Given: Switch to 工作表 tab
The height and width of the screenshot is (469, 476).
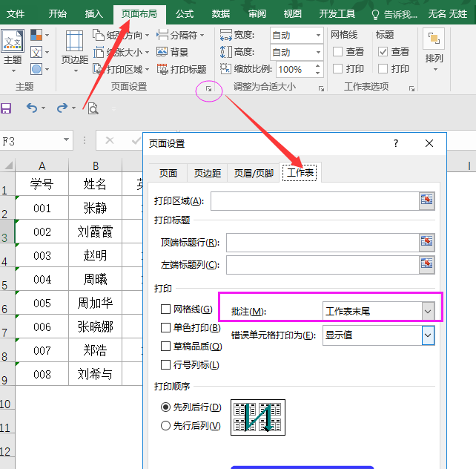Looking at the screenshot, I should point(300,172).
